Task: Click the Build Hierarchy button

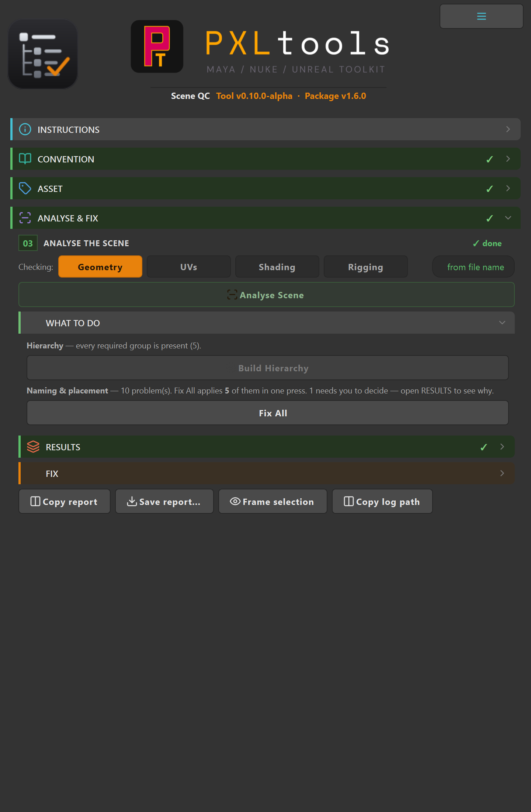Action: 268,368
